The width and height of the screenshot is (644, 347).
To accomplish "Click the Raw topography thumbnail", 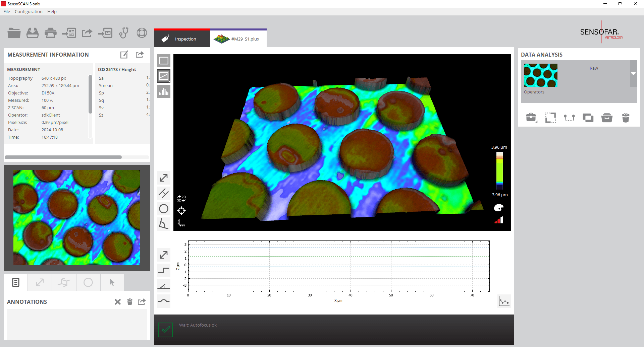I will pos(540,75).
